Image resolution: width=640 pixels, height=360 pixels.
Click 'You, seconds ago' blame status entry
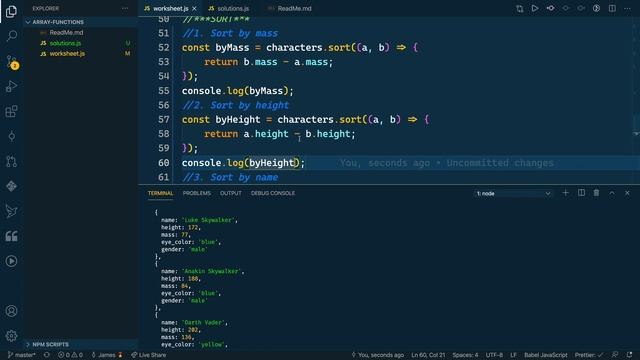(x=378, y=355)
